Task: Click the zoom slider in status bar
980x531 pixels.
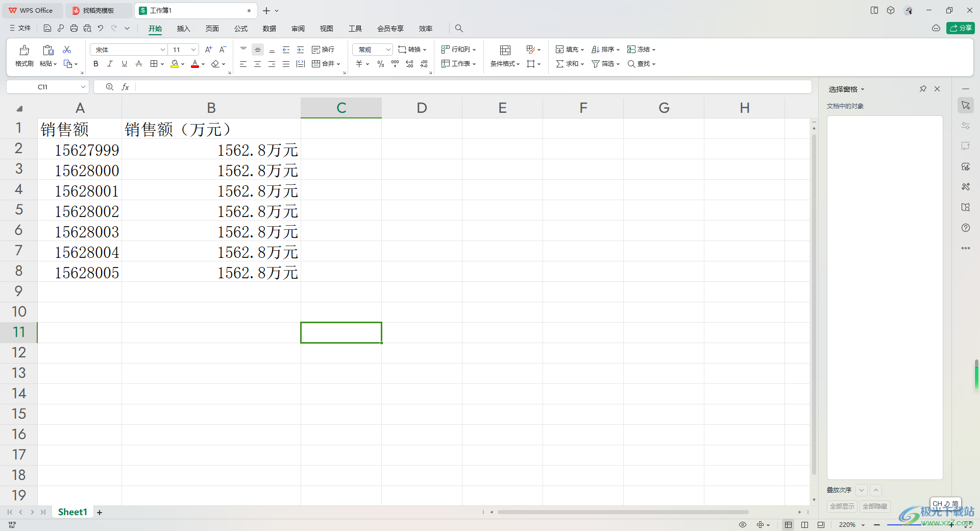Action: click(x=914, y=525)
